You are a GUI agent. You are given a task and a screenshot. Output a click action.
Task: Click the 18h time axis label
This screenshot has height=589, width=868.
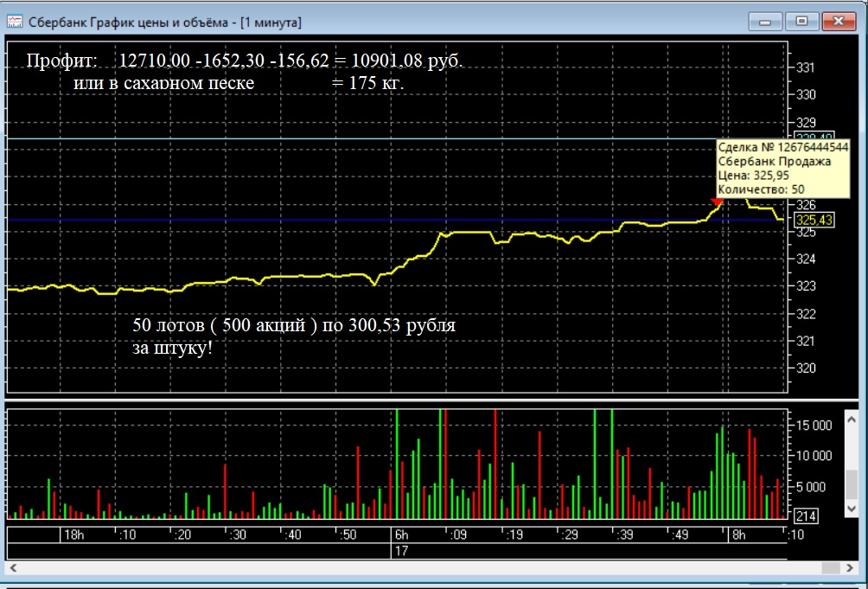coord(74,535)
